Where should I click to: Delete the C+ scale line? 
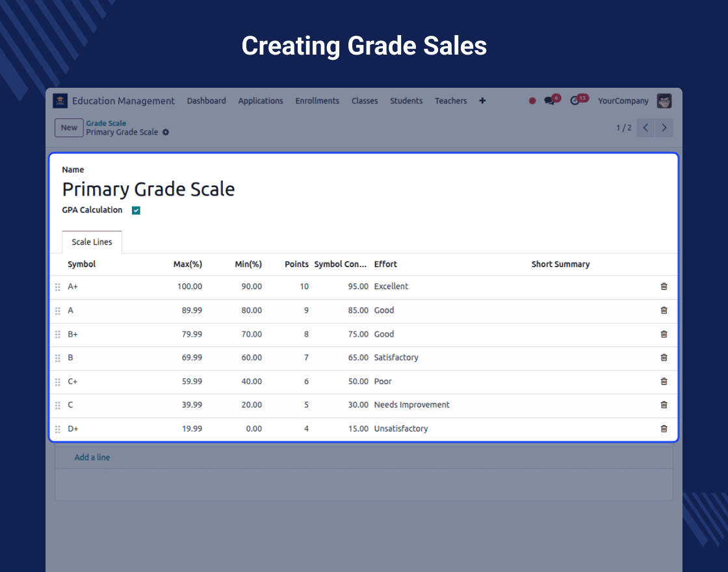(664, 381)
